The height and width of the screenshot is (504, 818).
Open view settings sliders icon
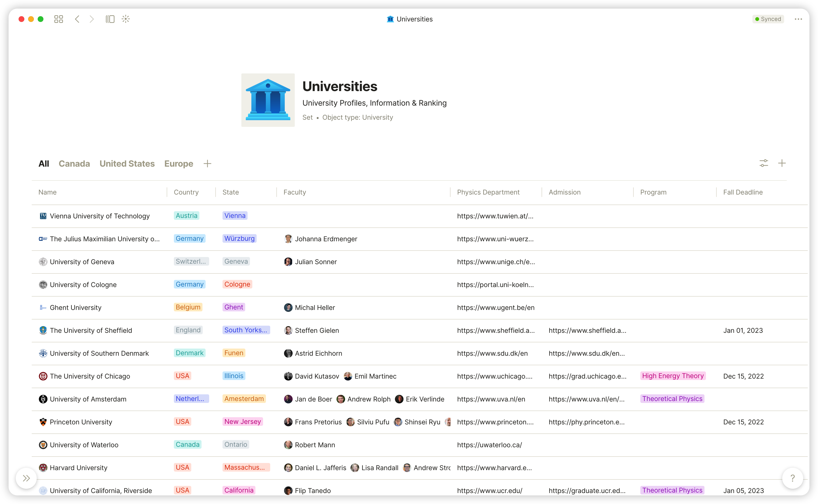(x=764, y=163)
